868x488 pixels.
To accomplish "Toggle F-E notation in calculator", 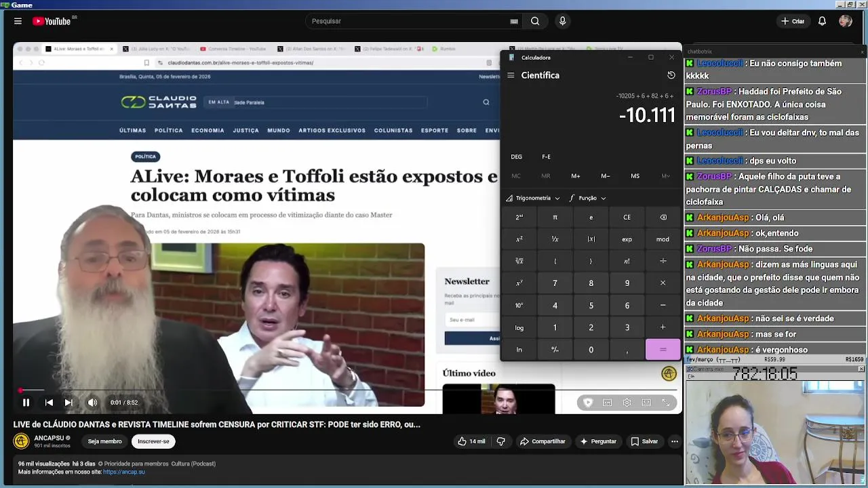I will 546,157.
